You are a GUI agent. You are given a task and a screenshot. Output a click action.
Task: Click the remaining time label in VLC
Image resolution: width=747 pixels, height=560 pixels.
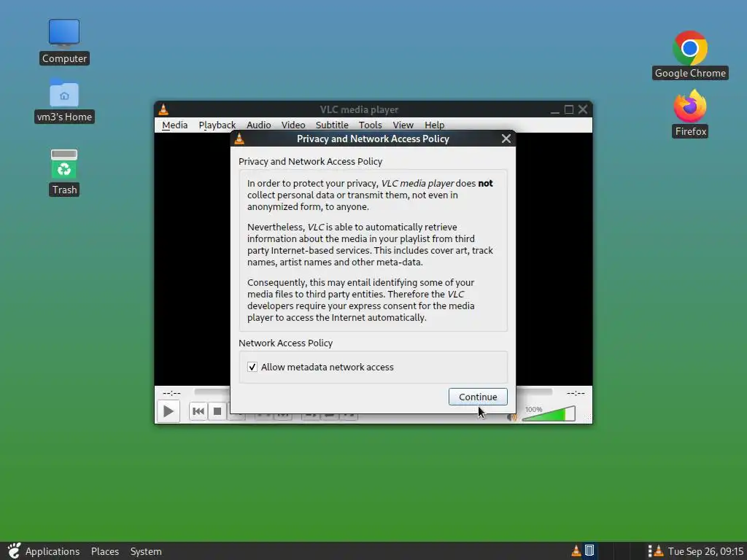(x=576, y=393)
